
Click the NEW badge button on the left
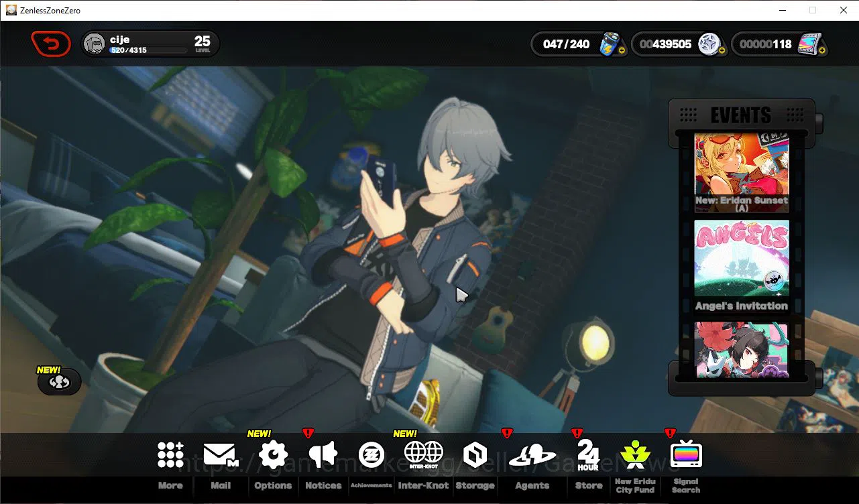pos(59,382)
